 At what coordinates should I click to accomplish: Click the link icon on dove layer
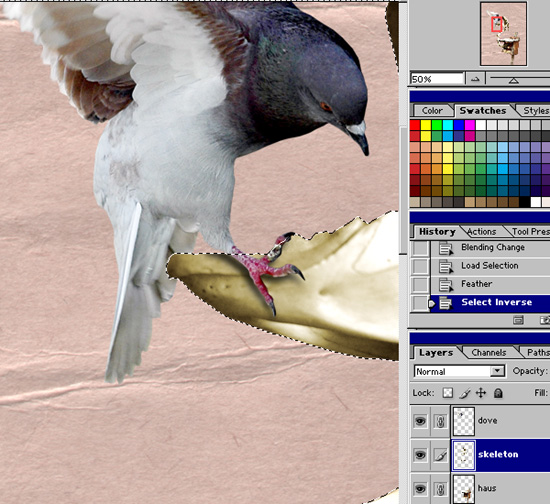(x=440, y=421)
